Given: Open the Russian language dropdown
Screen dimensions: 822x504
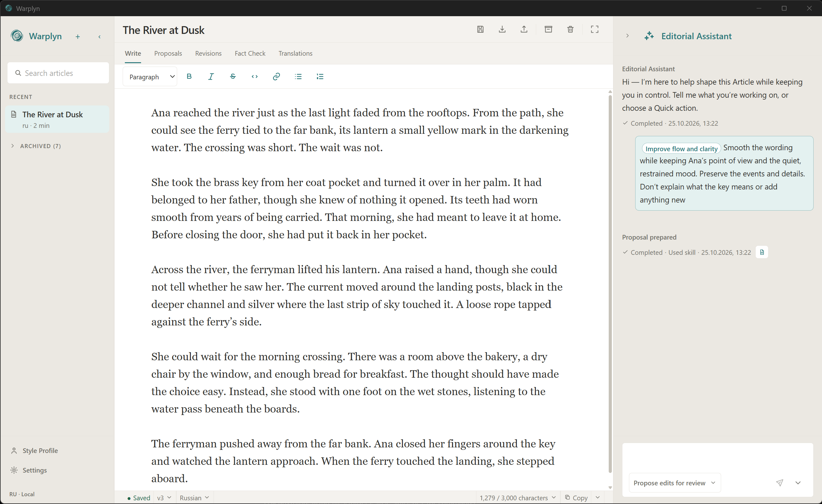Looking at the screenshot, I should [x=195, y=498].
